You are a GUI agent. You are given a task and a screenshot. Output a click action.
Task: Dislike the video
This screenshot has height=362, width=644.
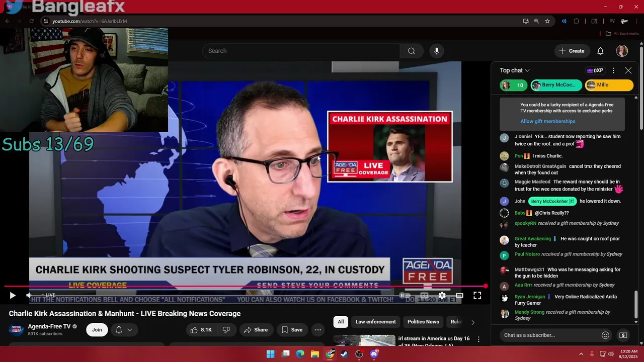click(x=226, y=330)
